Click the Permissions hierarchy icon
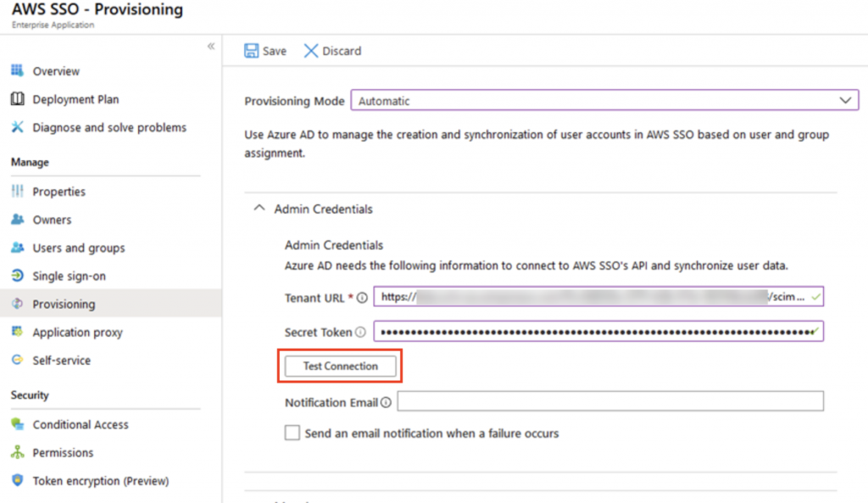868x503 pixels. click(x=17, y=452)
